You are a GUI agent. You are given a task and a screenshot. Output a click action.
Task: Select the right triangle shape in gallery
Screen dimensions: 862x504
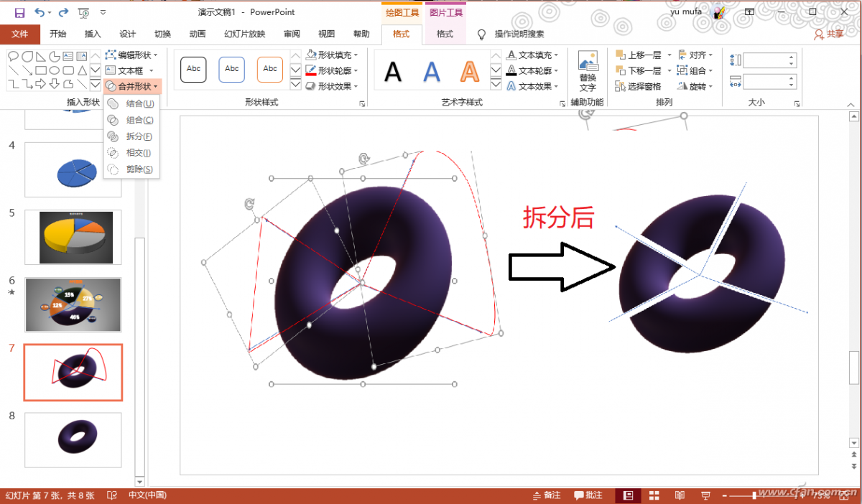pos(41,56)
